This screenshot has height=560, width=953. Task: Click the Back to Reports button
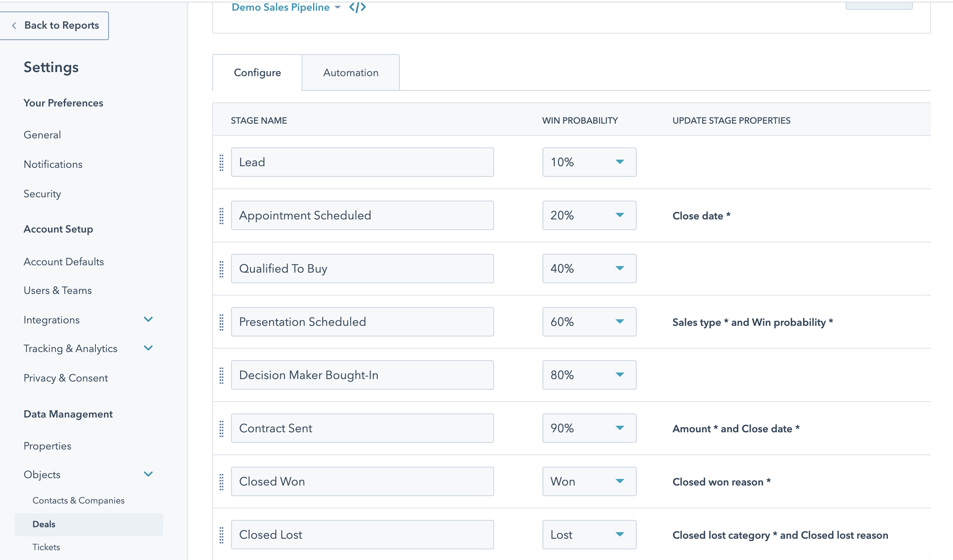tap(54, 25)
